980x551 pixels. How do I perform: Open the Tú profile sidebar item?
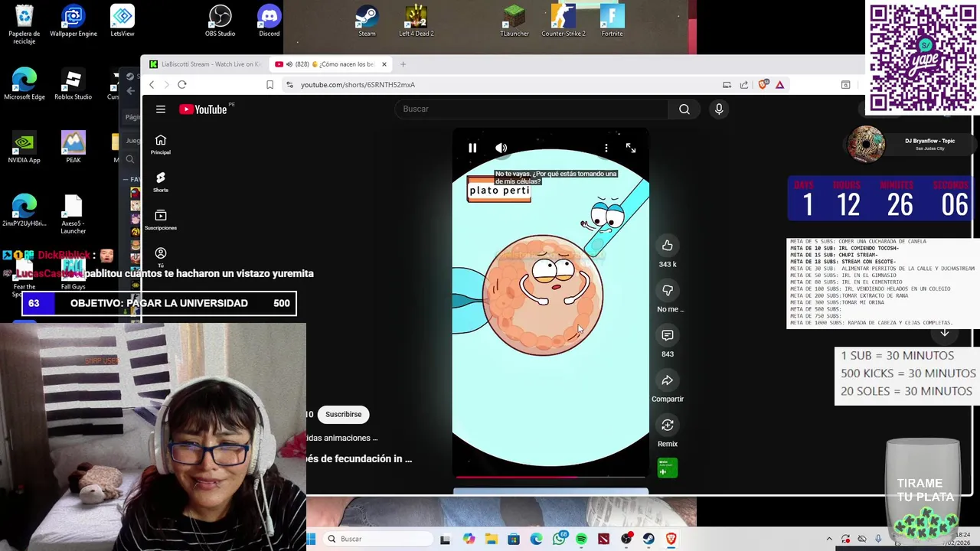click(161, 257)
